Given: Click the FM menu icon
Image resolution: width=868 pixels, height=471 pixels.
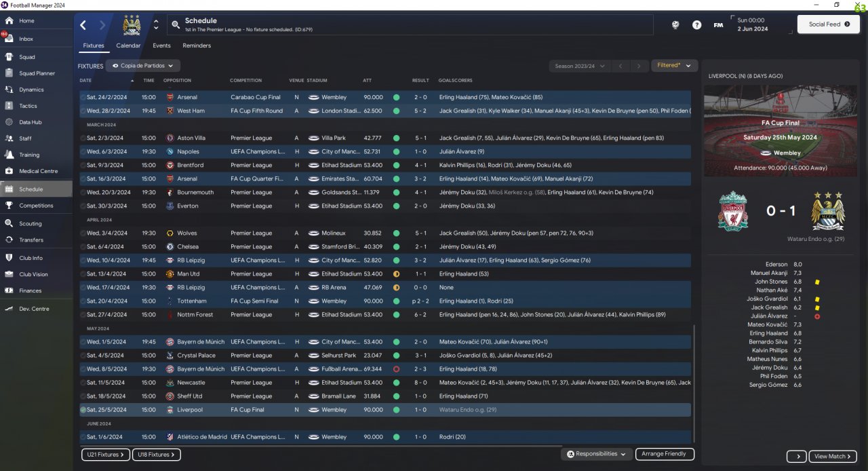Looking at the screenshot, I should click(x=718, y=25).
